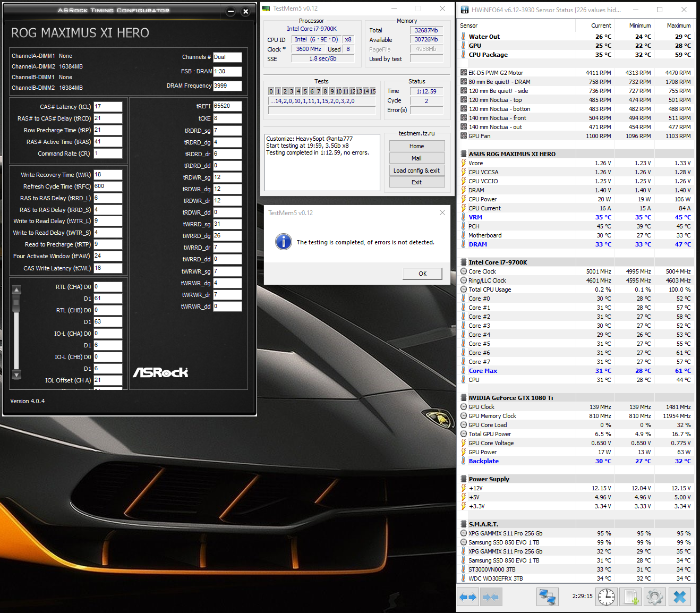The image size is (700, 613).
Task: Click the tCKE value field
Action: (x=227, y=118)
